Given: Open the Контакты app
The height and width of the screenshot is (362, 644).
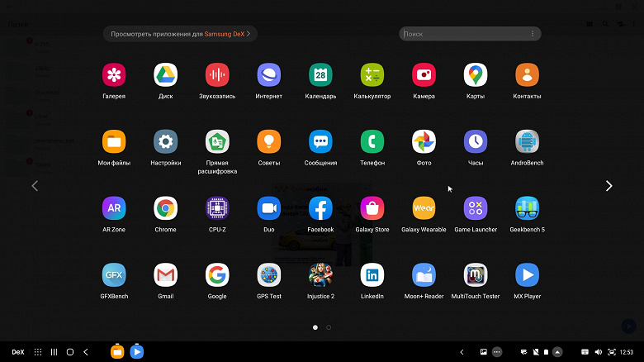Looking at the screenshot, I should pos(527,75).
